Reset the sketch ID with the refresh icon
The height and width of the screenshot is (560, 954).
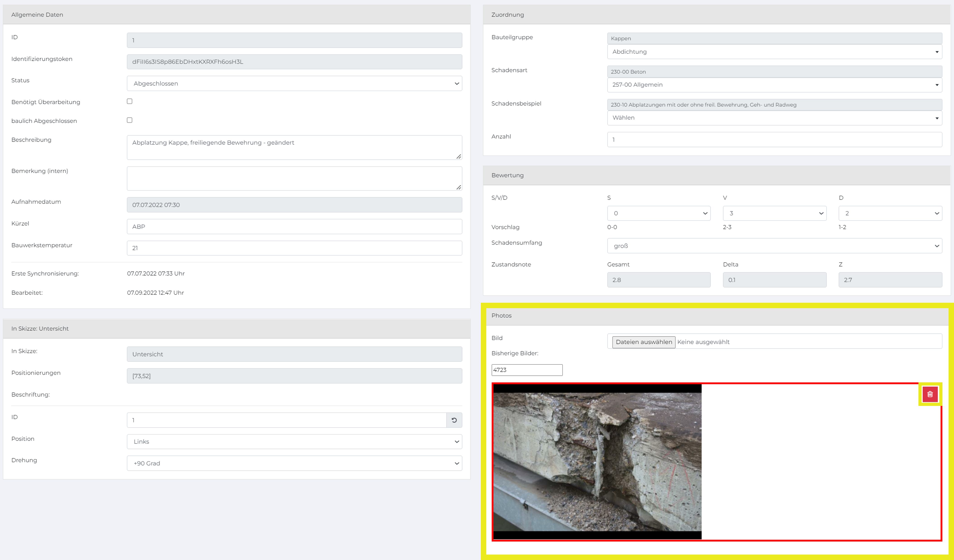point(454,420)
